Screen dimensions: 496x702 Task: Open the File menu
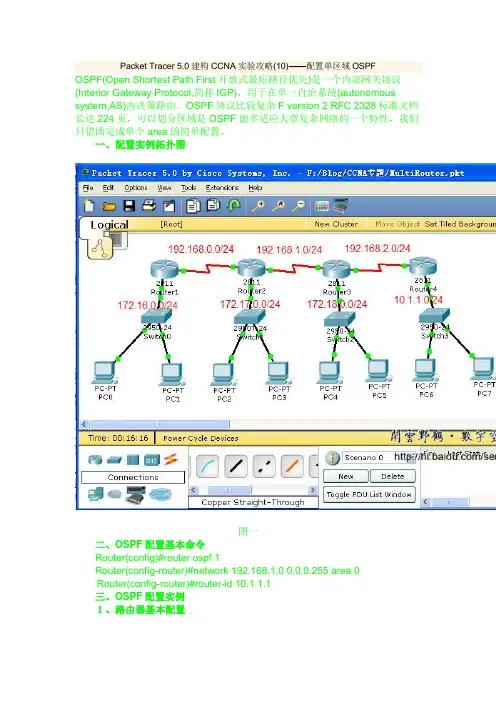88,188
